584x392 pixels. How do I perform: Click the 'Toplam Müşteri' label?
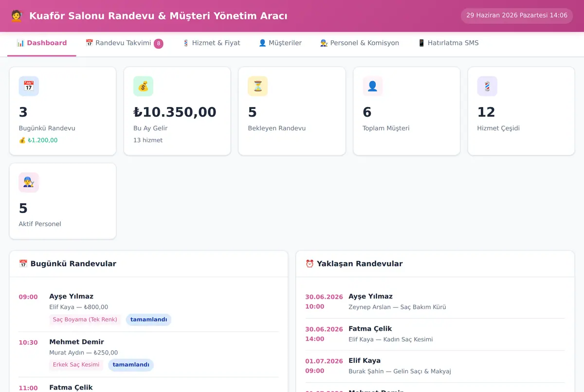coord(386,128)
